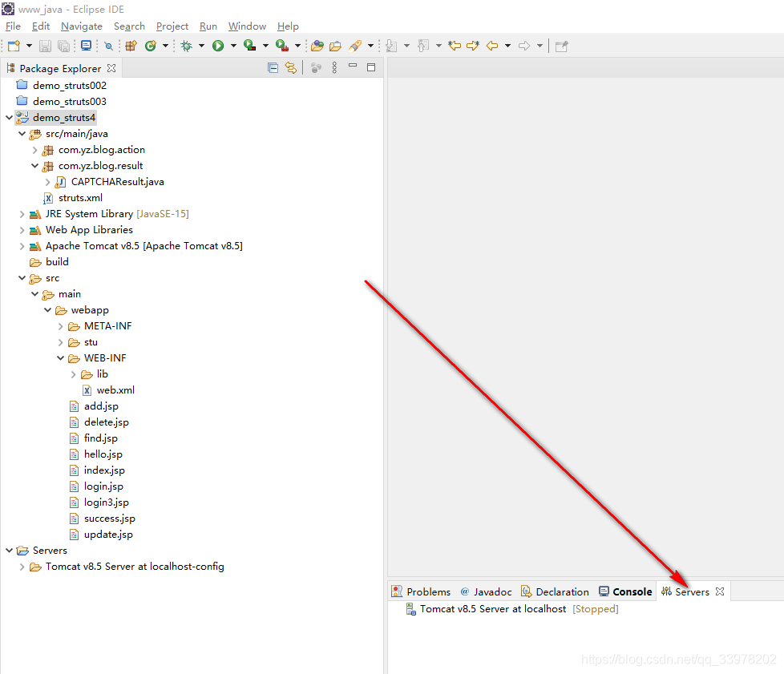Click the Run External Tools icon
Screen dimensions: 784x674
[x=282, y=46]
